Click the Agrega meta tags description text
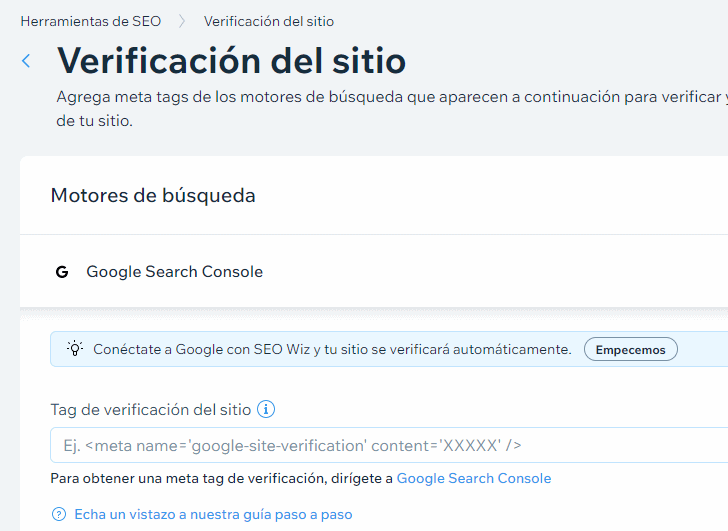Image resolution: width=728 pixels, height=531 pixels. pyautogui.click(x=392, y=109)
